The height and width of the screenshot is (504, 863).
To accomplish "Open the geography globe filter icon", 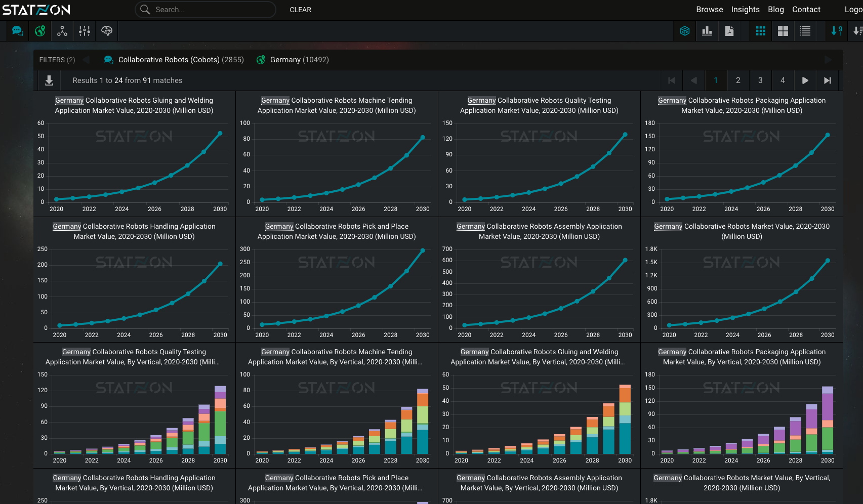I will tap(40, 31).
